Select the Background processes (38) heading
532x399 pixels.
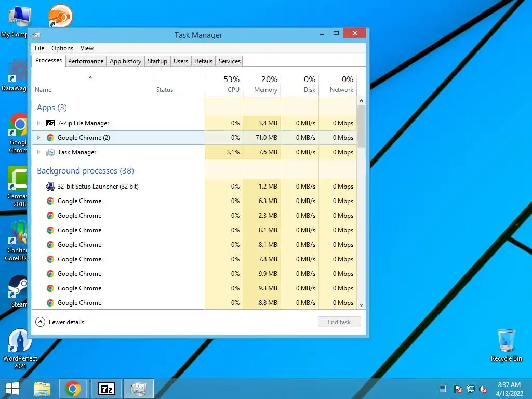pyautogui.click(x=86, y=170)
